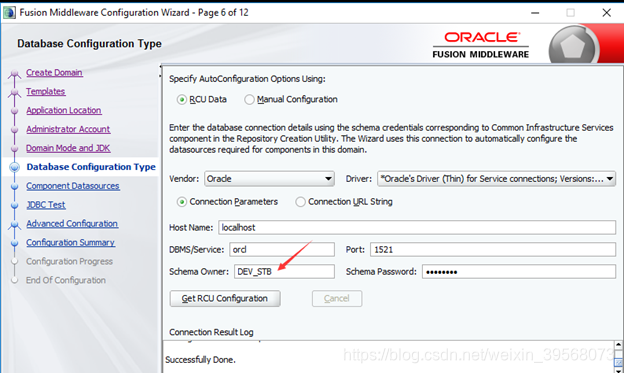Select the RCU Data radio button
624x373 pixels.
182,100
